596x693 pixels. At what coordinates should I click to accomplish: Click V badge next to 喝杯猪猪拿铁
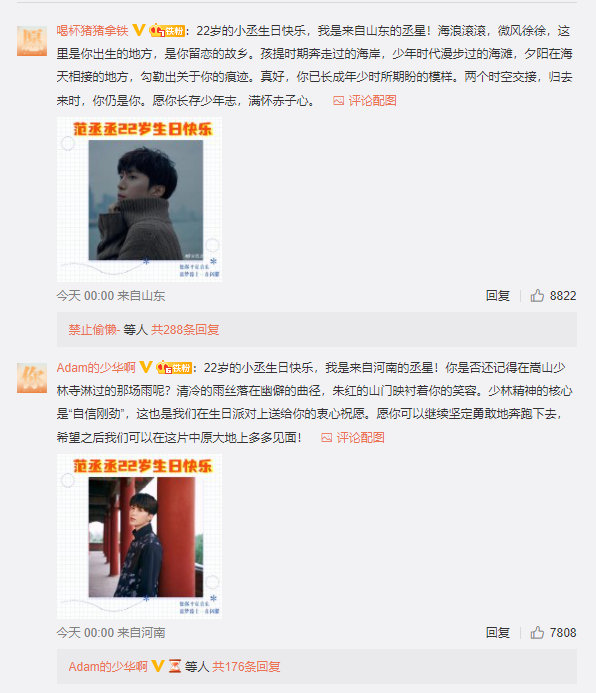139,30
